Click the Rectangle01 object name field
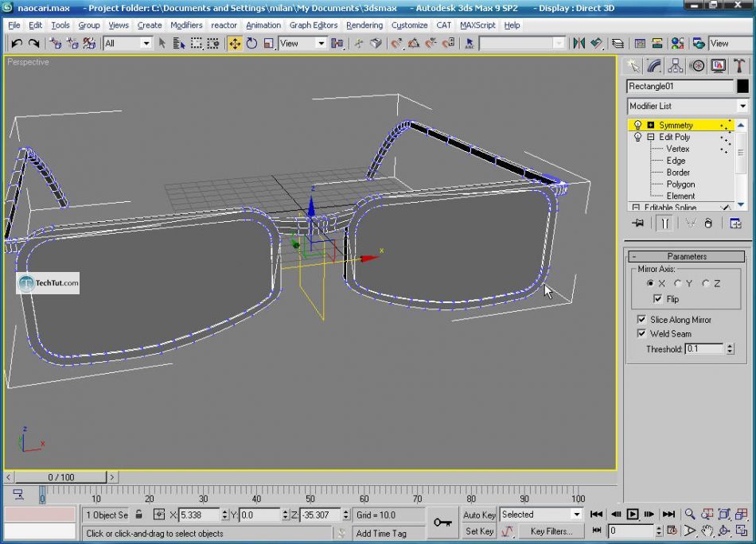The width and height of the screenshot is (756, 544). pyautogui.click(x=680, y=86)
